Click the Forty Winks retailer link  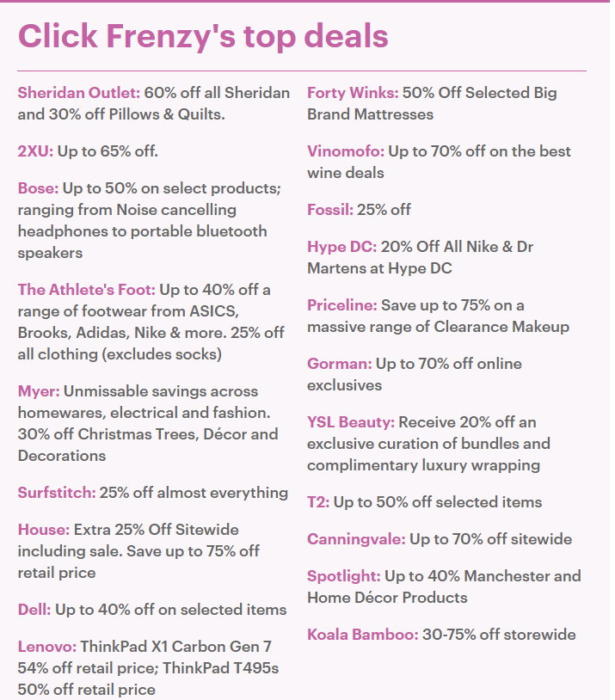click(x=353, y=93)
